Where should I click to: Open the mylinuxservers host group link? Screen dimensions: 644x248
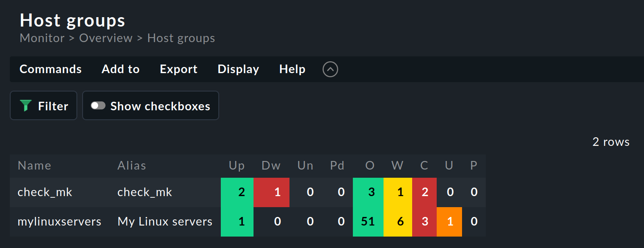[59, 221]
